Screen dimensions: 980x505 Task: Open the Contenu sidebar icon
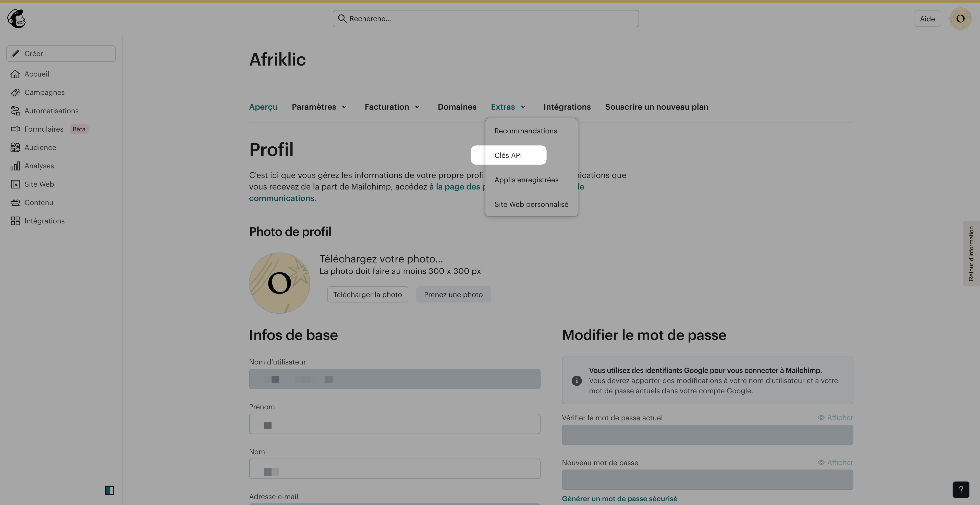click(15, 203)
